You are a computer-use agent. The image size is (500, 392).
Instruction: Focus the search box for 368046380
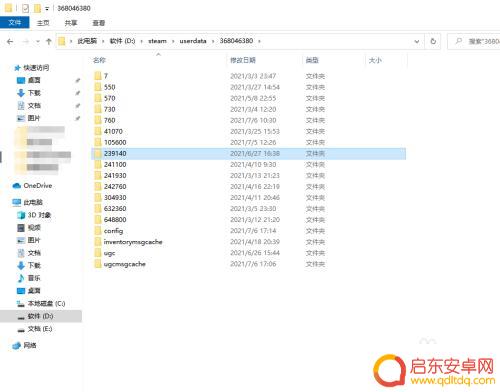[x=474, y=41]
